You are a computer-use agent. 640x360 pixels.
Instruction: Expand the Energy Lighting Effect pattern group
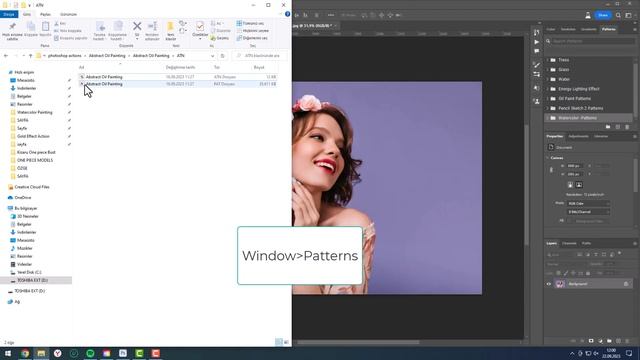[547, 89]
